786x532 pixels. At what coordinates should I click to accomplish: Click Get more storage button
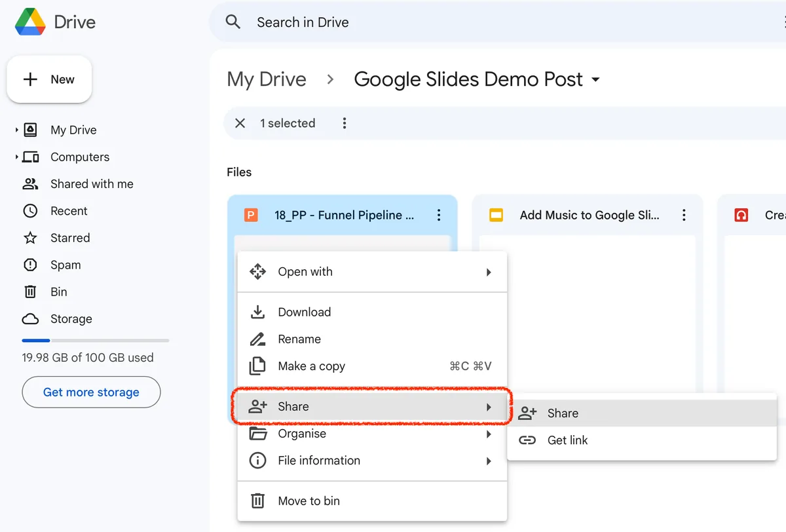pyautogui.click(x=91, y=392)
